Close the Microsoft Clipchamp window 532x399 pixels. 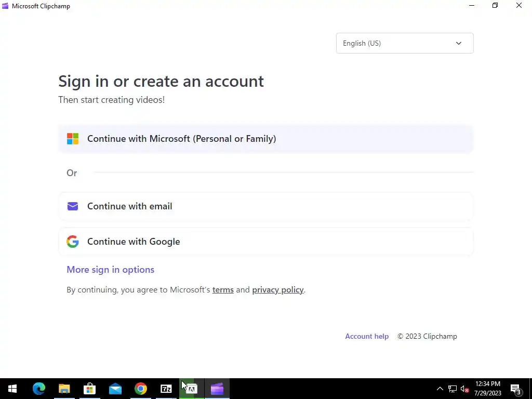(x=519, y=5)
